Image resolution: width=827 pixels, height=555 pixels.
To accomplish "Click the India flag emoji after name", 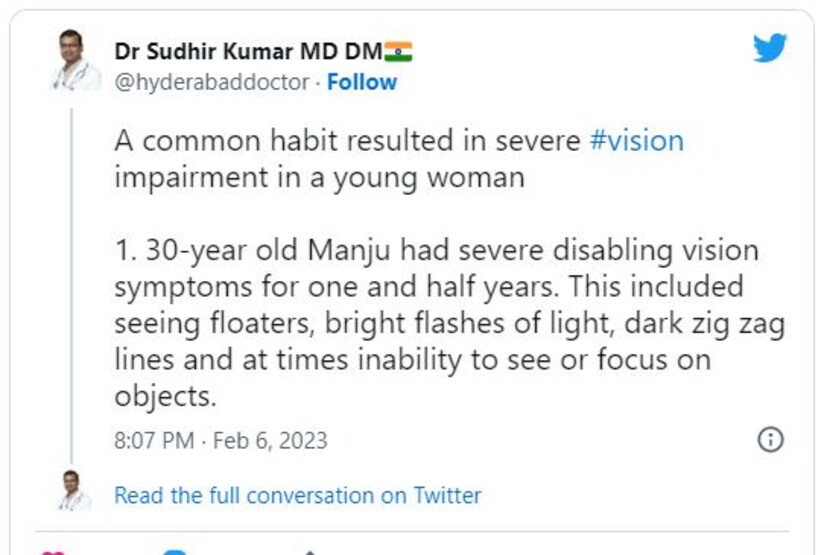I will click(x=398, y=51).
